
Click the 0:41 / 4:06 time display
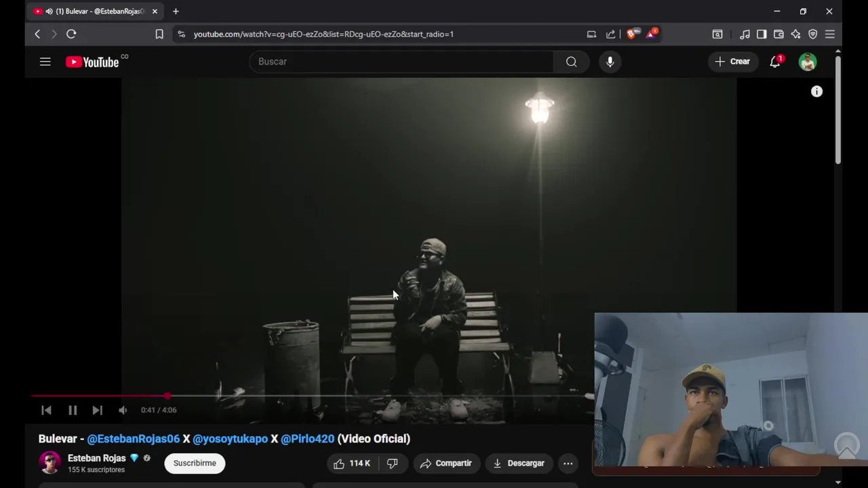coord(159,410)
